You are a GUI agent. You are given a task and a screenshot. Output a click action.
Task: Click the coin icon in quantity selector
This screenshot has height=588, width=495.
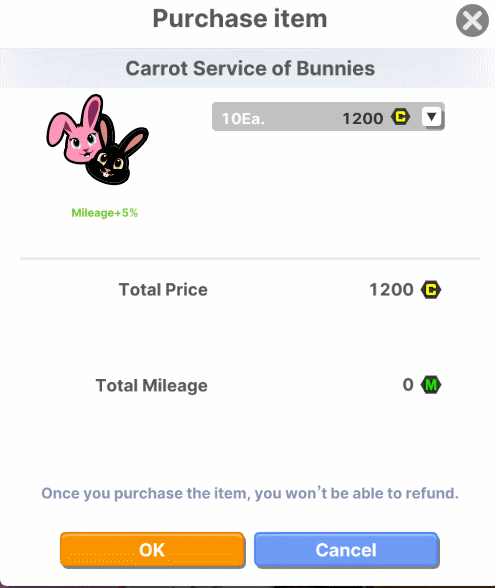[x=400, y=117]
